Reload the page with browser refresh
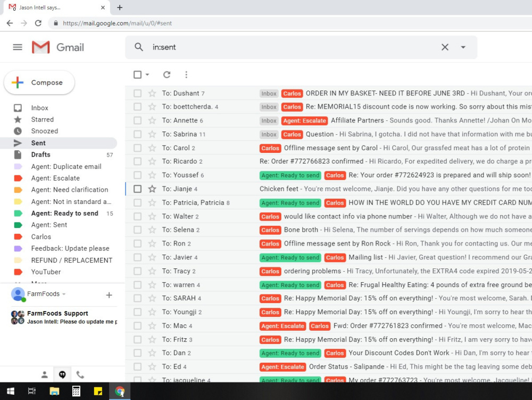Image resolution: width=532 pixels, height=400 pixels. coord(38,23)
